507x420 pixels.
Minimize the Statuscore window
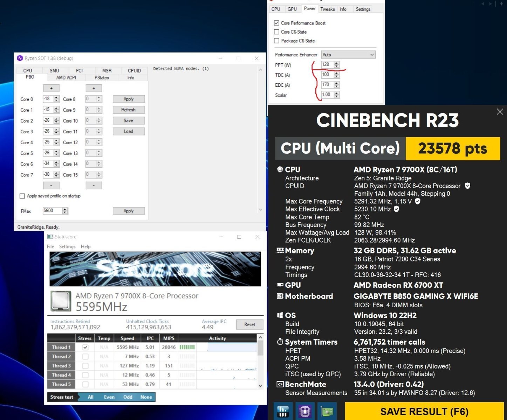(221, 237)
